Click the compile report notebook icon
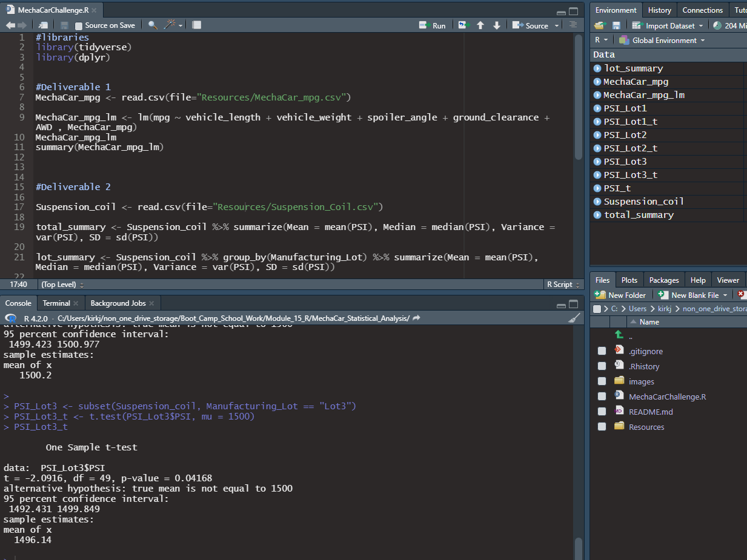 click(x=196, y=25)
